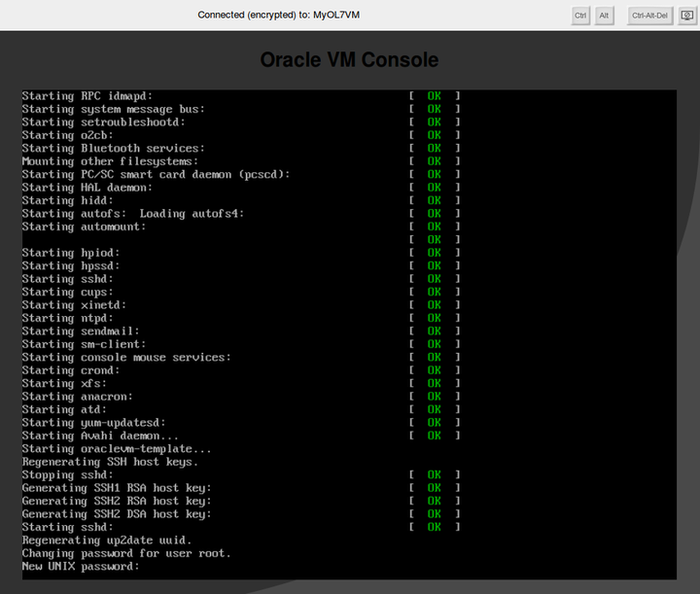Click 'Starting ntpd:' line

68,318
